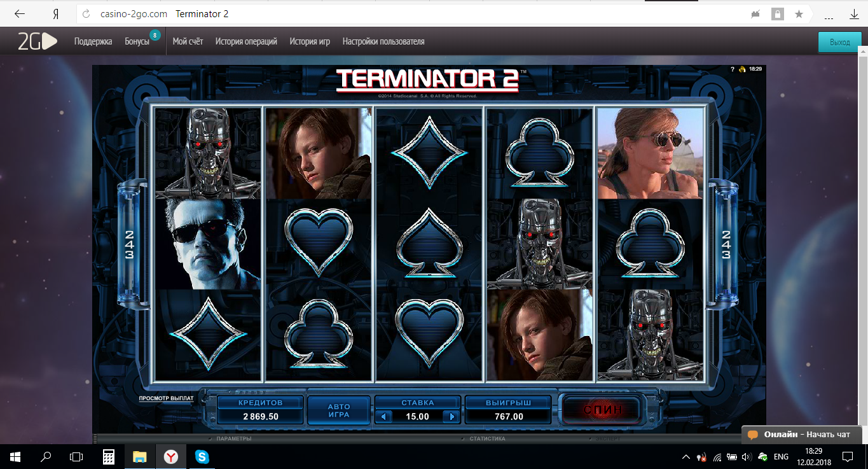The height and width of the screenshot is (469, 868).
Task: Open the Windows Start menu
Action: click(15, 456)
